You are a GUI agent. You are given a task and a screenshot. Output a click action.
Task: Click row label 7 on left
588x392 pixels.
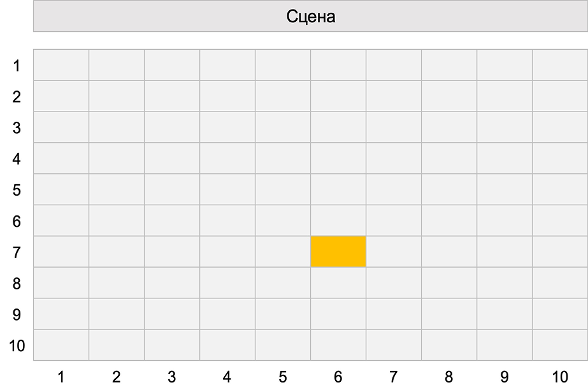click(x=17, y=252)
